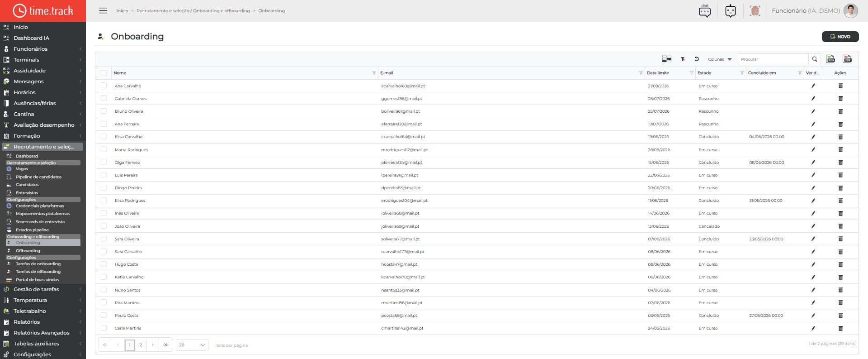Image resolution: width=868 pixels, height=359 pixels.
Task: Export the table to PDF
Action: [x=847, y=59]
